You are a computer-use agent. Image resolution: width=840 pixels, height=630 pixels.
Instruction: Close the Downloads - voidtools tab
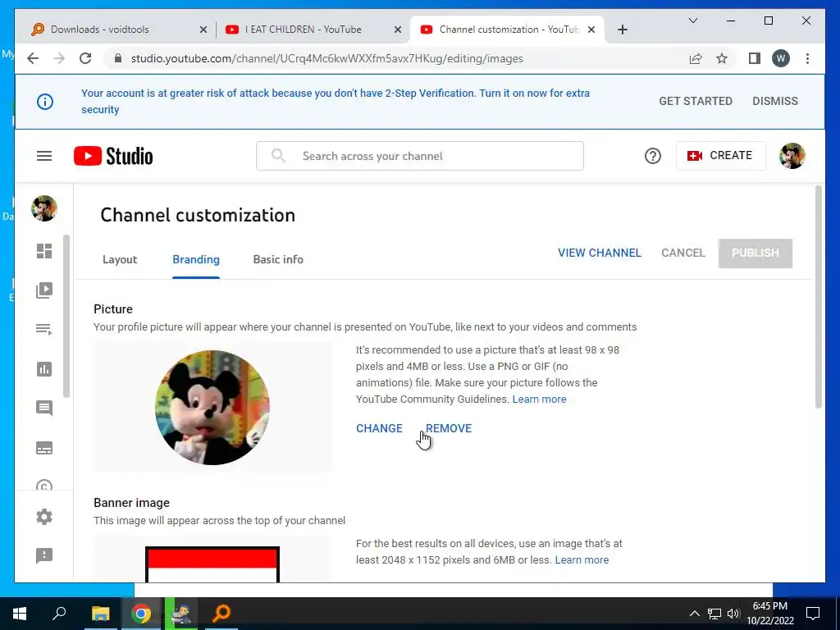pos(203,30)
